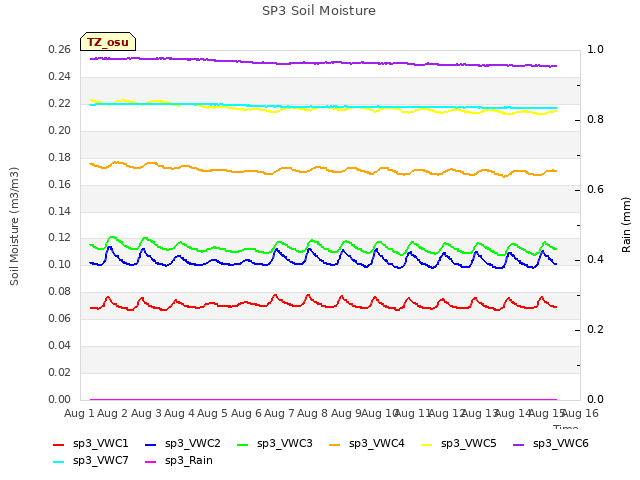Image resolution: width=640 pixels, height=480 pixels.
Task: Click the sp3_Rain legend entry
Action: pyautogui.click(x=179, y=461)
